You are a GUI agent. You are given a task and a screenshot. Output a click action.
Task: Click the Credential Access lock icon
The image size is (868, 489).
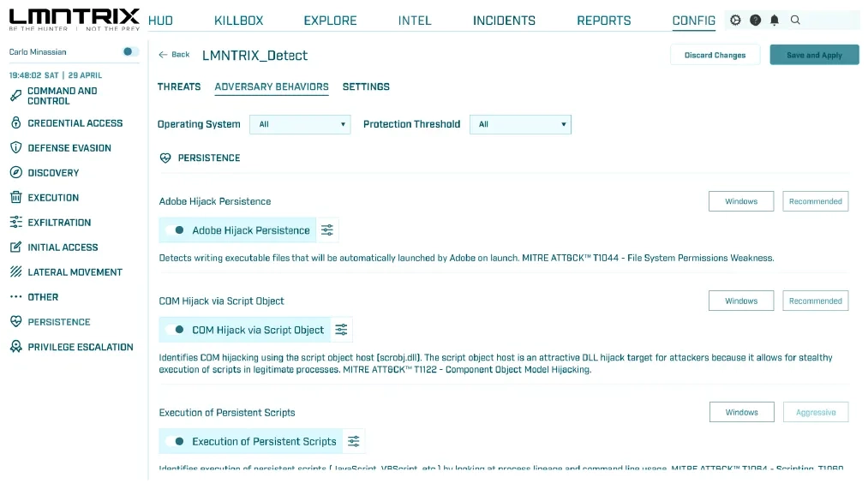pos(16,122)
